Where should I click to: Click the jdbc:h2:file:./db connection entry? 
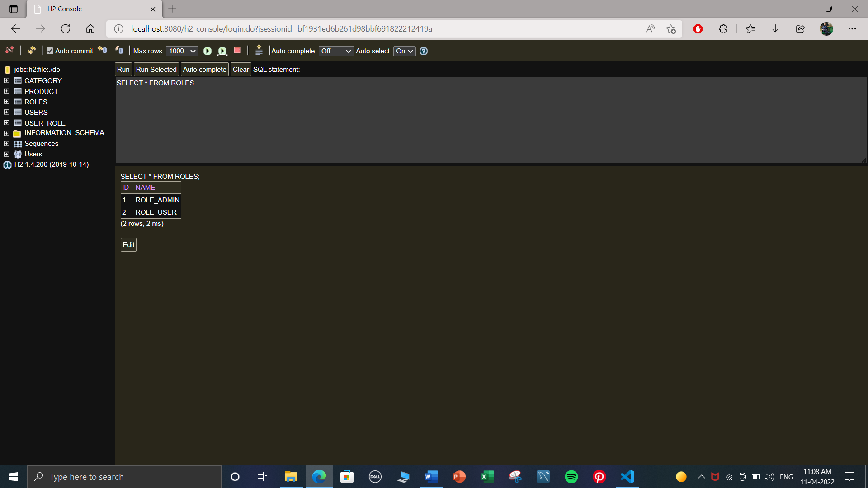(37, 70)
